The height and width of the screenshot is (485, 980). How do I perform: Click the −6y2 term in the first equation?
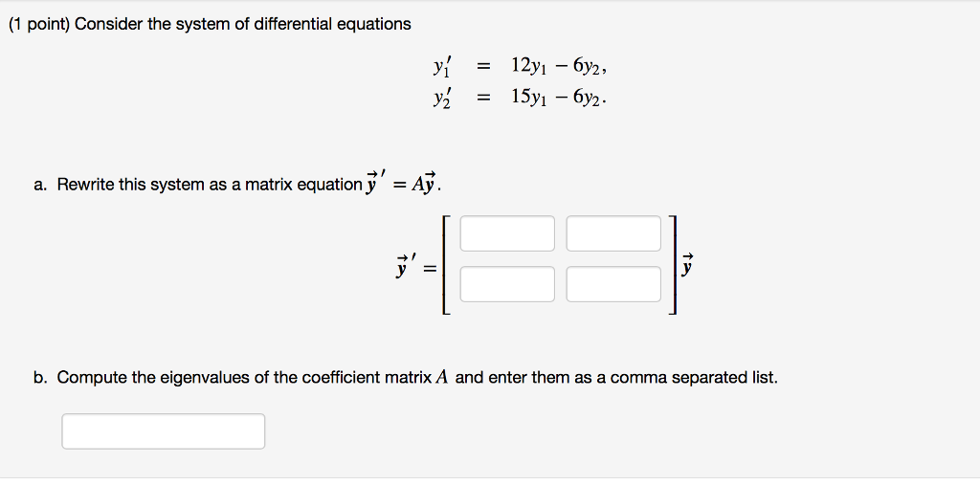583,66
